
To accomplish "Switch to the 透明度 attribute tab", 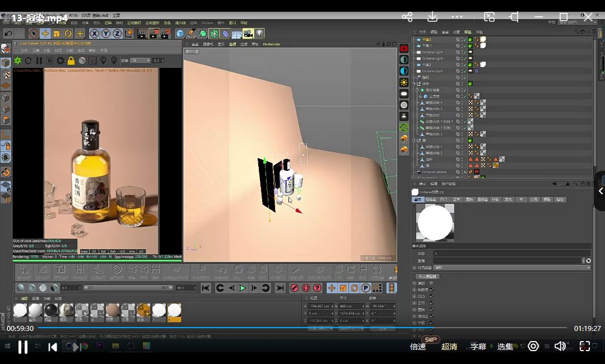I will pos(482,199).
